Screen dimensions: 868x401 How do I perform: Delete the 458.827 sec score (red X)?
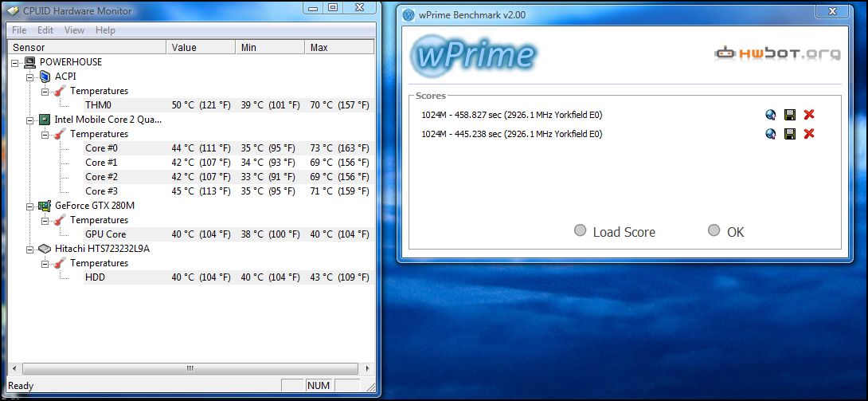click(809, 115)
